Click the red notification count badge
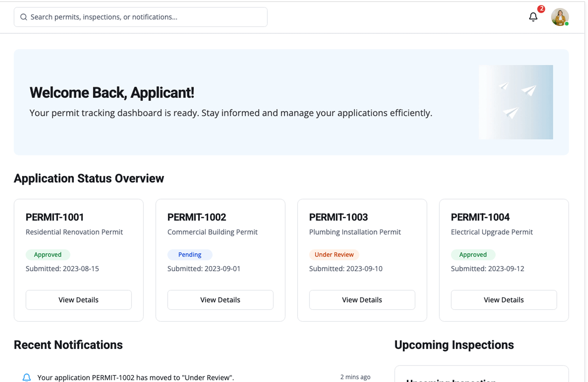Screen dimensions: 588x382 (541, 9)
